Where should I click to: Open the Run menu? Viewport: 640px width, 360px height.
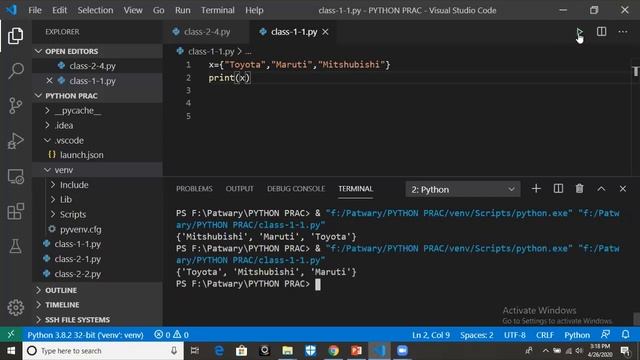coord(182,10)
